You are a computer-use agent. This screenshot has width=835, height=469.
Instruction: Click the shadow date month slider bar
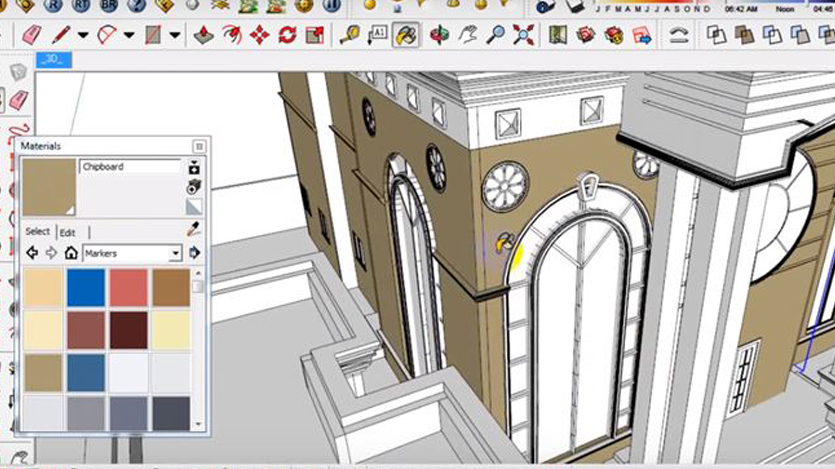point(653,2)
